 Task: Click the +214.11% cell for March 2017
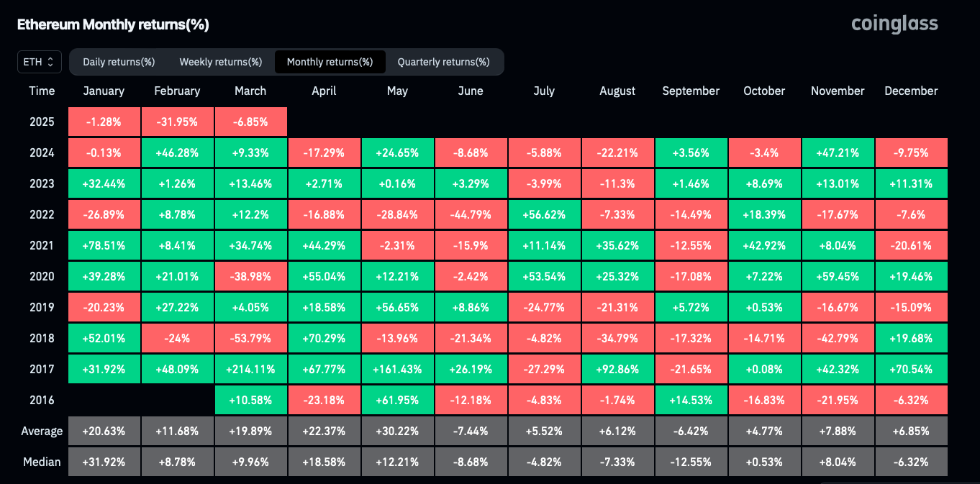(250, 370)
